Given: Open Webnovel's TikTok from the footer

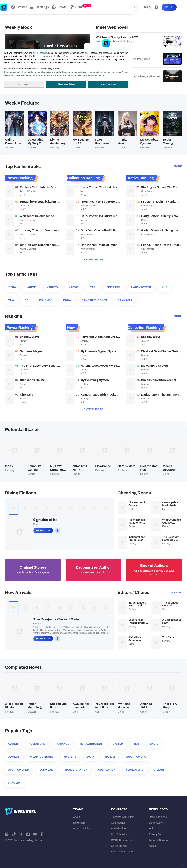Looking at the screenshot, I should (14, 834).
